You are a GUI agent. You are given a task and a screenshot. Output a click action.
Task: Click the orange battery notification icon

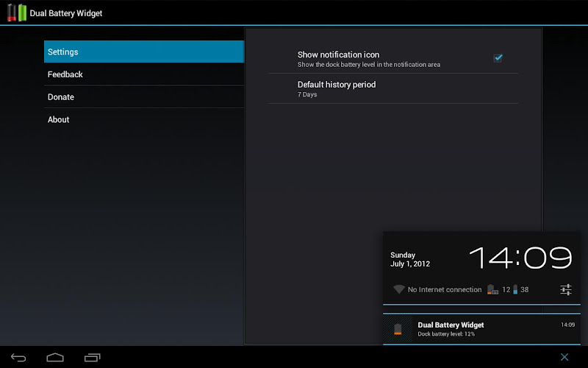[398, 329]
